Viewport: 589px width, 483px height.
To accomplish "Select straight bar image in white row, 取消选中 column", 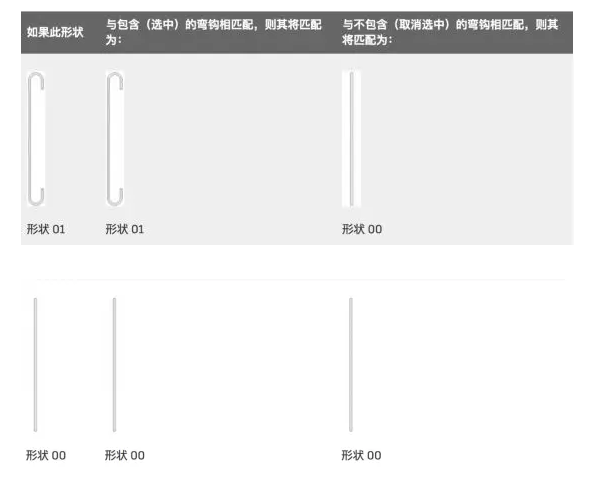I will pyautogui.click(x=351, y=365).
